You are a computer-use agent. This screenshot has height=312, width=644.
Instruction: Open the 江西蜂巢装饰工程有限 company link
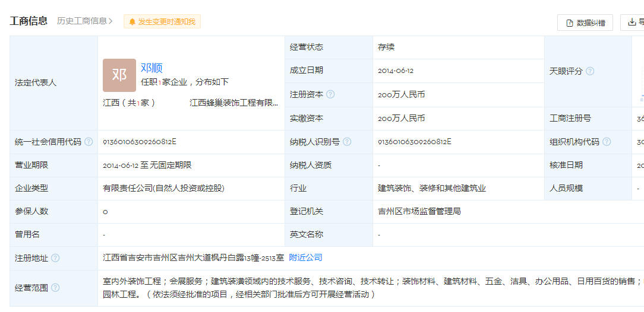(233, 103)
